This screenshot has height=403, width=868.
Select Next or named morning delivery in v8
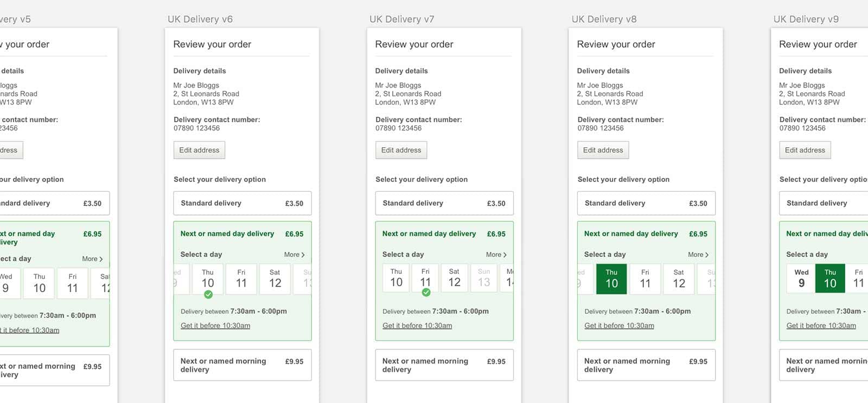tap(646, 365)
